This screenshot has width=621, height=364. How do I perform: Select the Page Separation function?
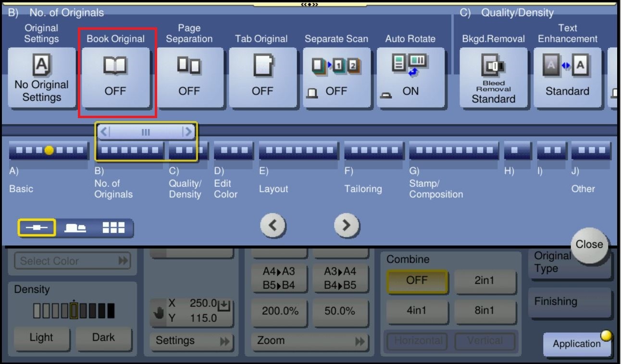[x=189, y=77]
